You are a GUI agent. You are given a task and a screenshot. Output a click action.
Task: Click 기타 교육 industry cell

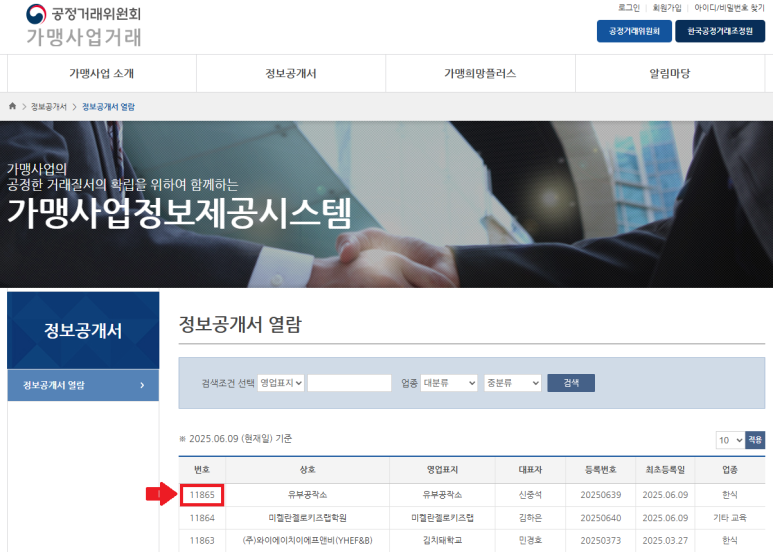tap(730, 518)
